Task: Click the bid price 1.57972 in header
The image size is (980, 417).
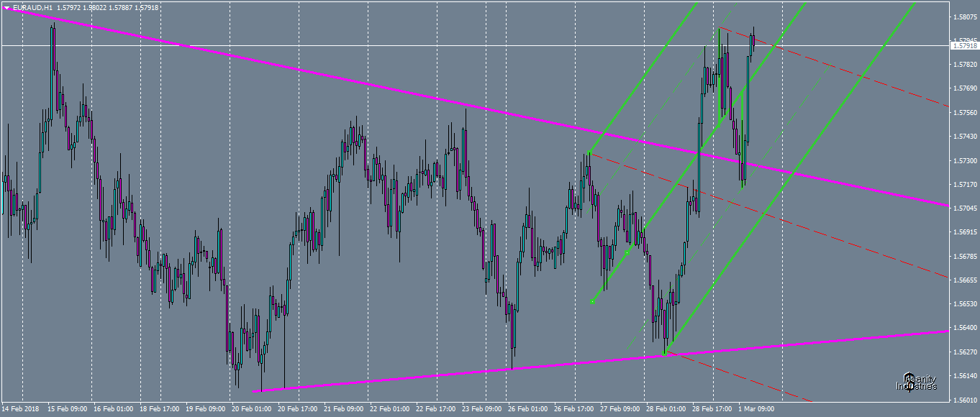Action: coord(69,7)
